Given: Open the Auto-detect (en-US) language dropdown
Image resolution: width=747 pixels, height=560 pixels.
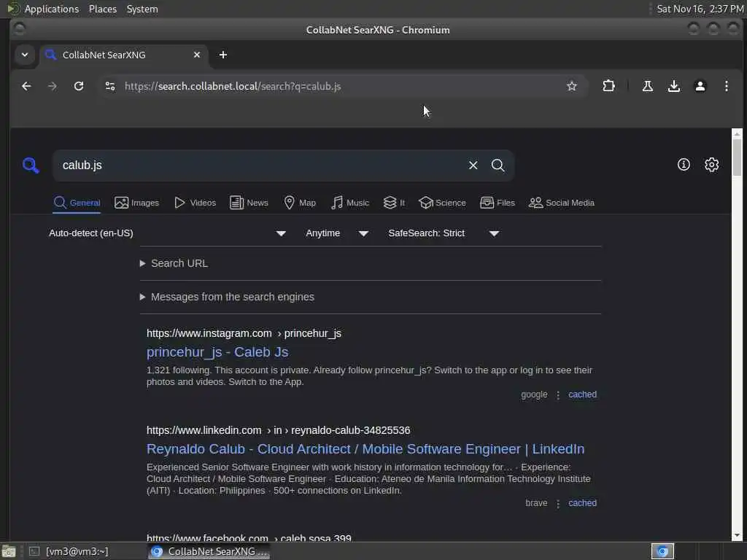Looking at the screenshot, I should [x=167, y=233].
